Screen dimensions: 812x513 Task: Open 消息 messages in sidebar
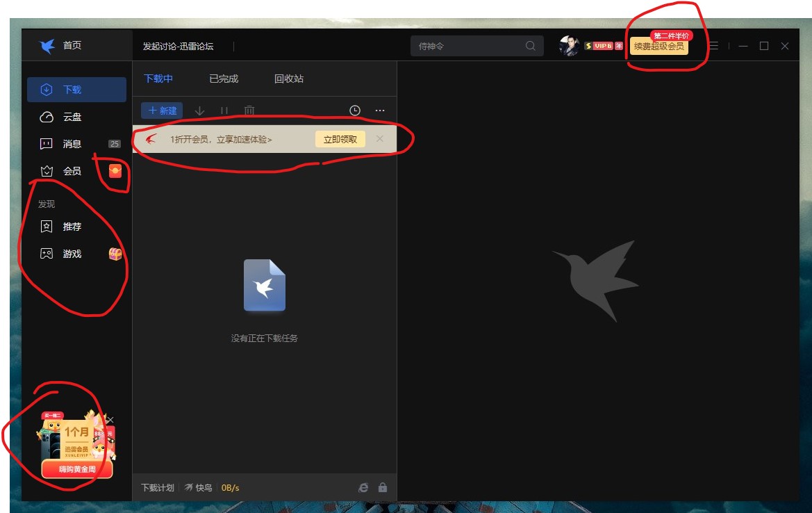tap(76, 144)
